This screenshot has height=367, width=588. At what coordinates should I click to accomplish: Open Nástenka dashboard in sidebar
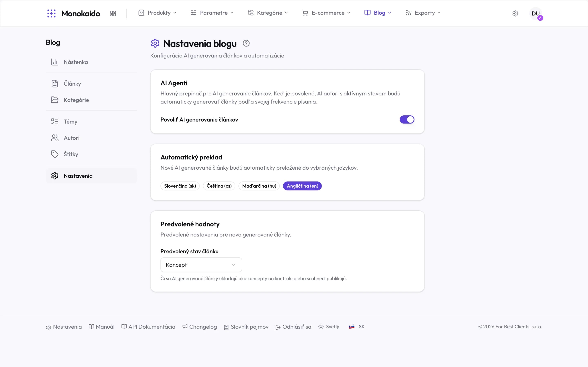(91, 62)
